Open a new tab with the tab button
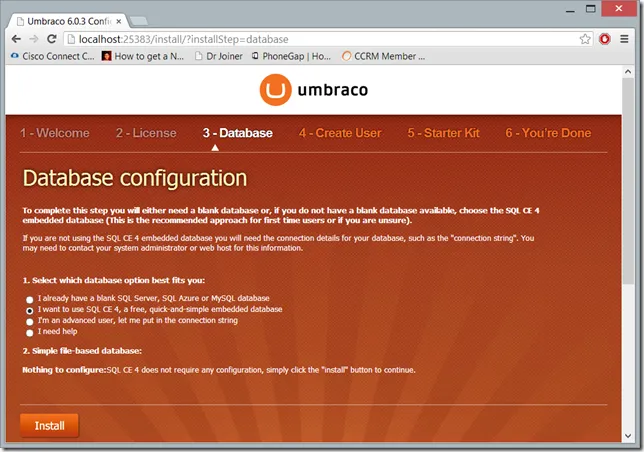Image resolution: width=644 pixels, height=452 pixels. tap(139, 21)
